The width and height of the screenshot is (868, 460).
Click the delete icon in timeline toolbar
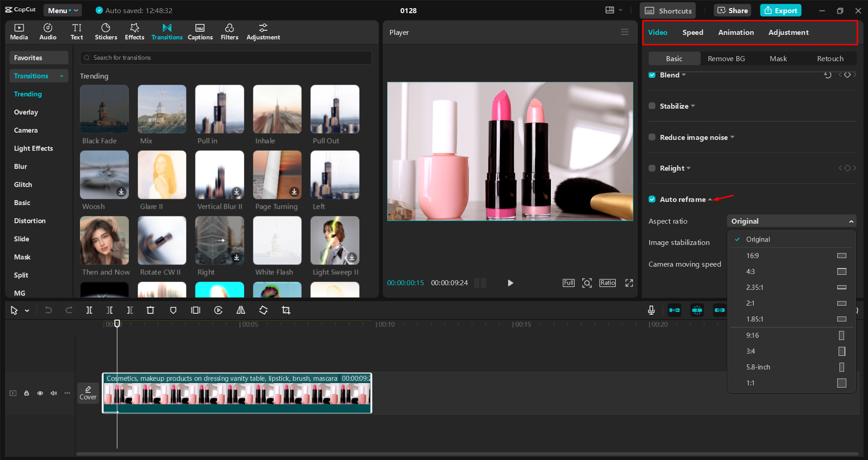coord(150,310)
